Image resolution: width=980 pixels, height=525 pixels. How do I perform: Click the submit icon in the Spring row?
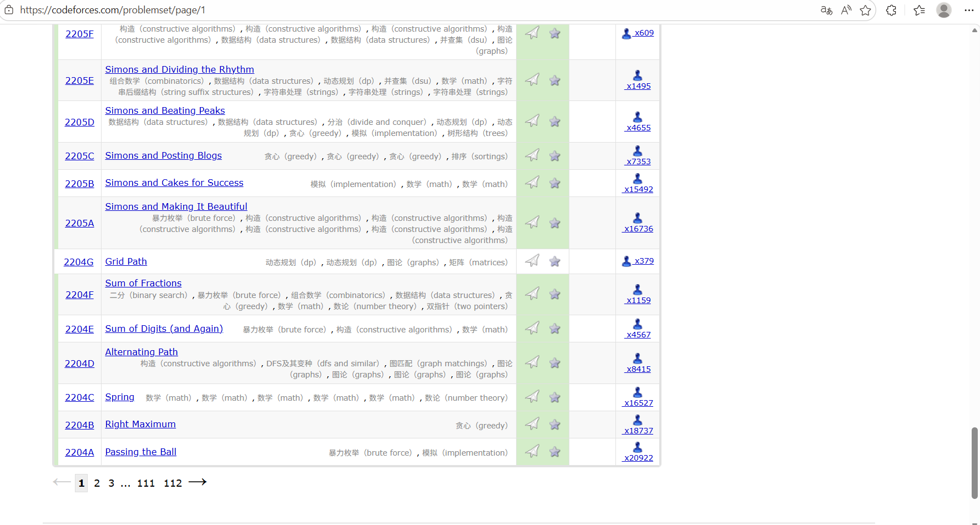[532, 397]
